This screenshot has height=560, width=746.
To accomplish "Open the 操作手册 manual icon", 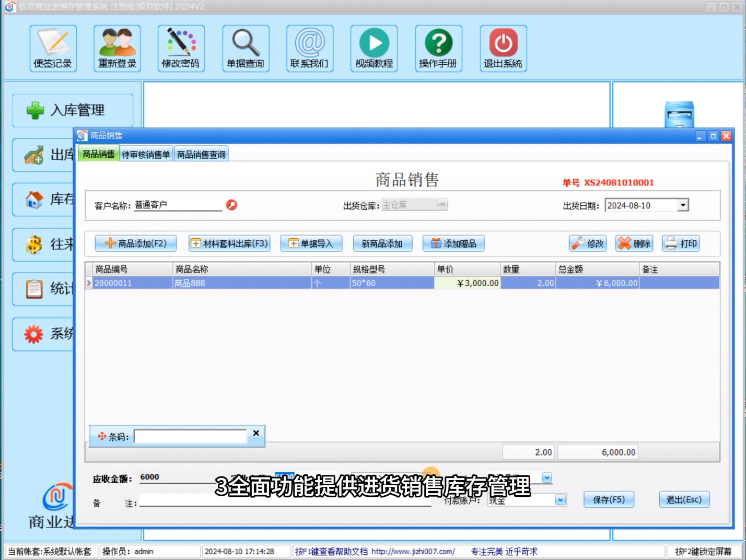I will coord(438,48).
